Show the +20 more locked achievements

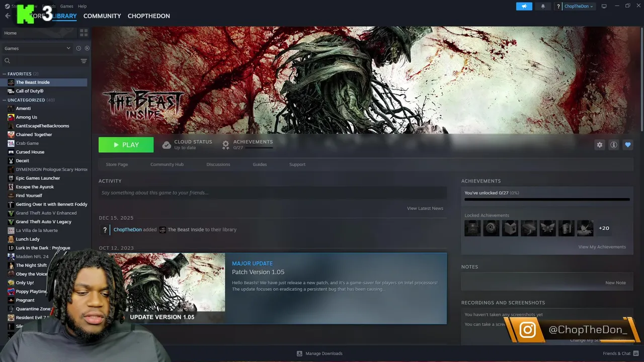coord(604,228)
